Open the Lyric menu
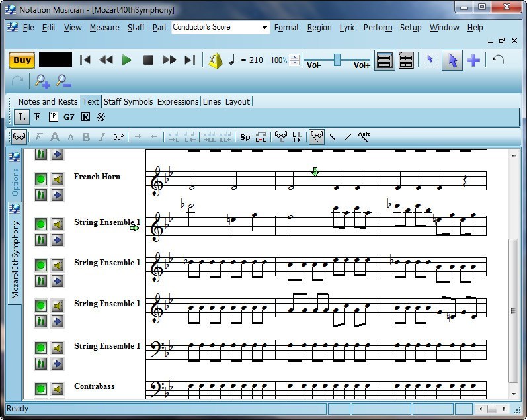 tap(347, 28)
